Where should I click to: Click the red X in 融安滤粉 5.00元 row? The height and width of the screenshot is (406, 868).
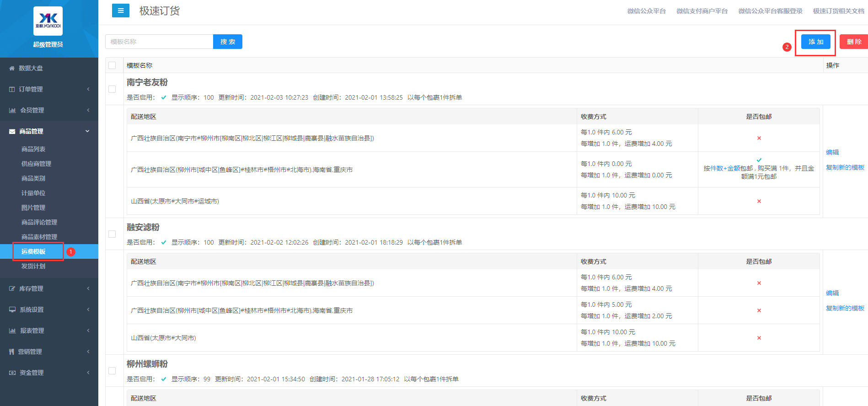point(759,310)
